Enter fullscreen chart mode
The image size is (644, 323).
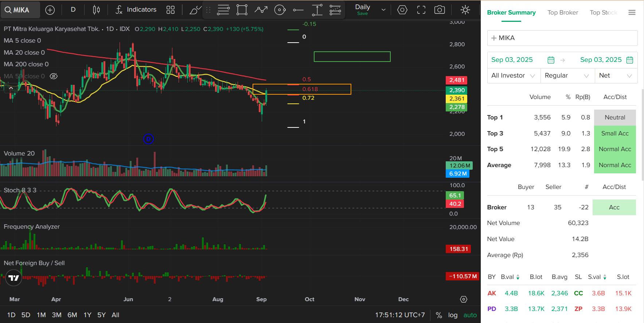(x=421, y=10)
